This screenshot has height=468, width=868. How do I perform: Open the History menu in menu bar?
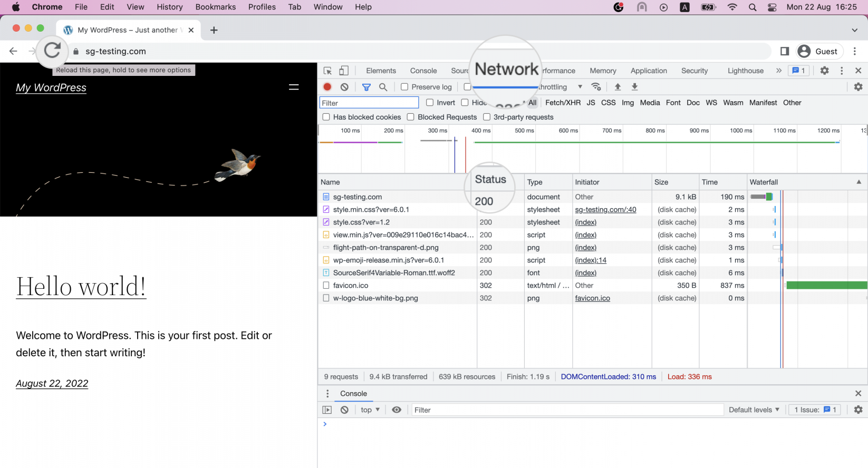pos(170,7)
